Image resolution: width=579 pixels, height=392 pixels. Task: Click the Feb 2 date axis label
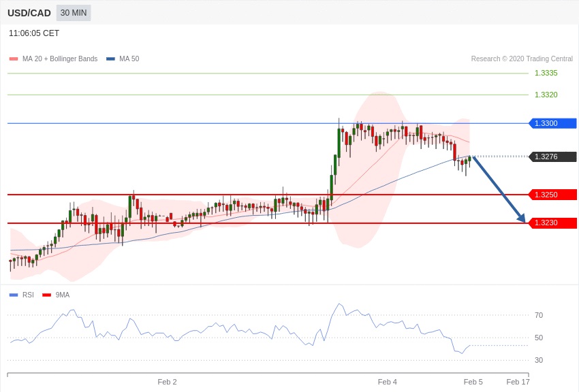coord(167,382)
